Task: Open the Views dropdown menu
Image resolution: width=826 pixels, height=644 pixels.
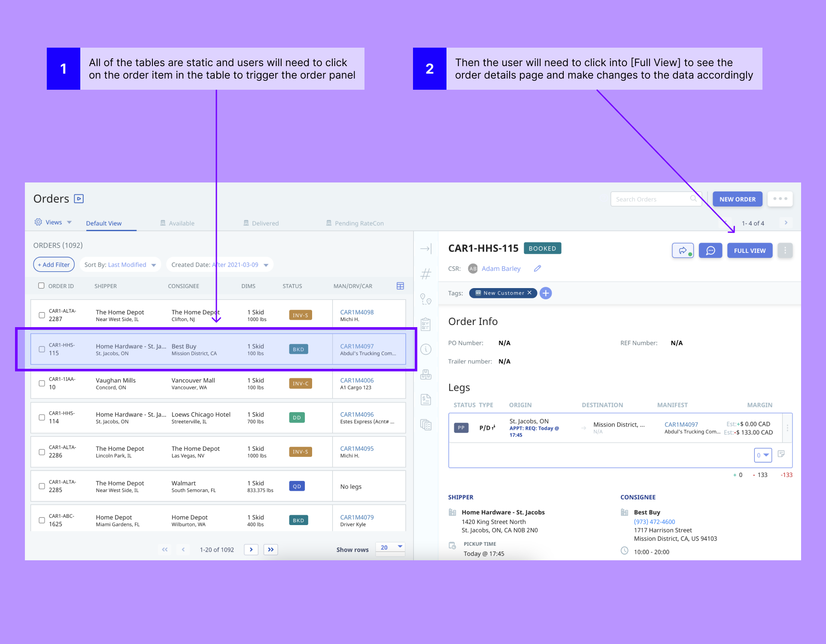Action: pos(53,222)
